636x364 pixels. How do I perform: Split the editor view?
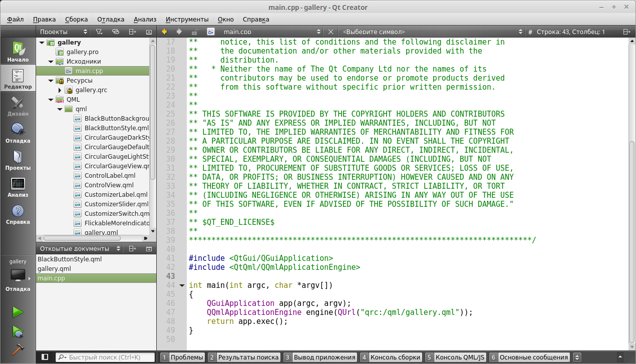pyautogui.click(x=626, y=32)
